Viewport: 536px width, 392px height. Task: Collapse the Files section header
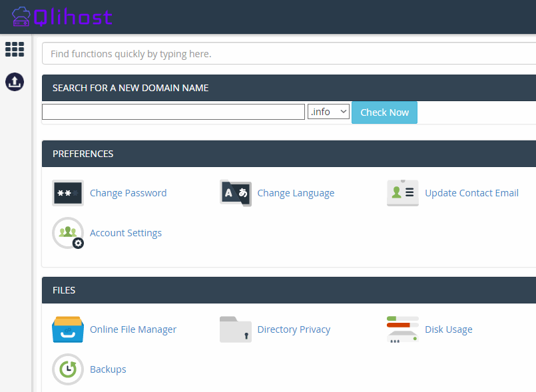pos(289,290)
